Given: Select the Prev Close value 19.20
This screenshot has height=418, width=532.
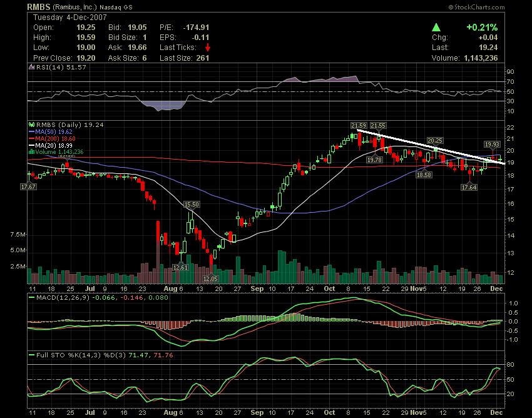Looking at the screenshot, I should point(86,58).
